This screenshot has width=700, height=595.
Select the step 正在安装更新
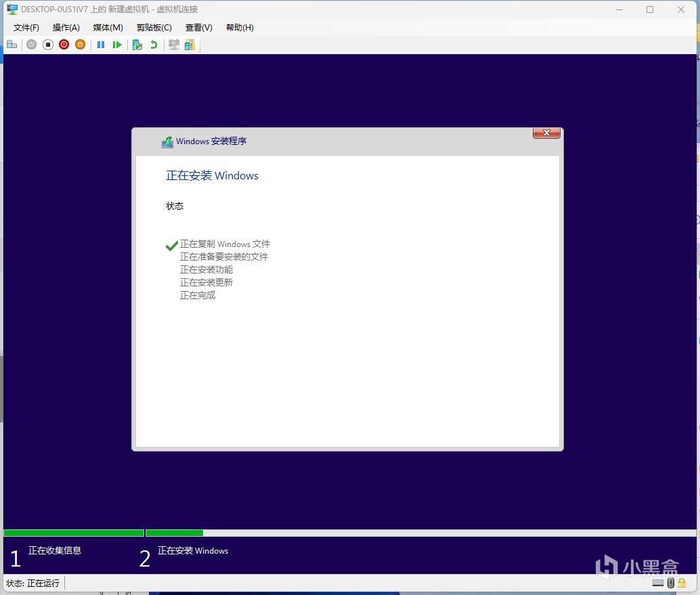(x=206, y=282)
